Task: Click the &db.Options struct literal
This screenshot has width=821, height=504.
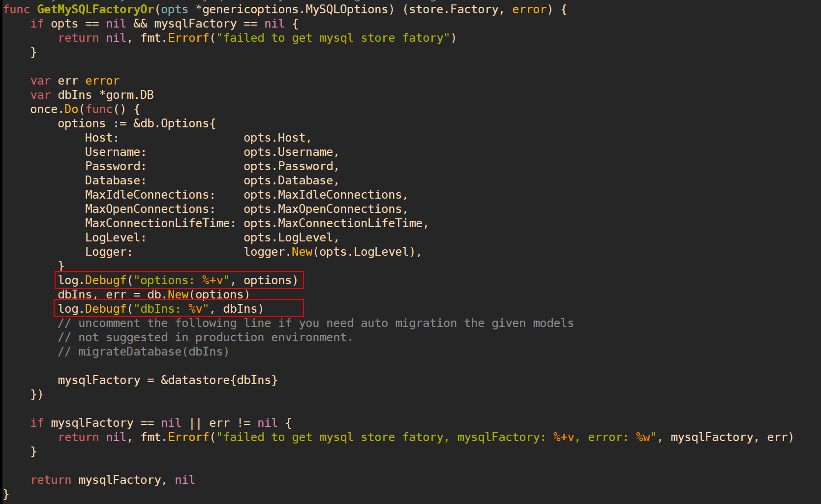Action: coord(174,123)
